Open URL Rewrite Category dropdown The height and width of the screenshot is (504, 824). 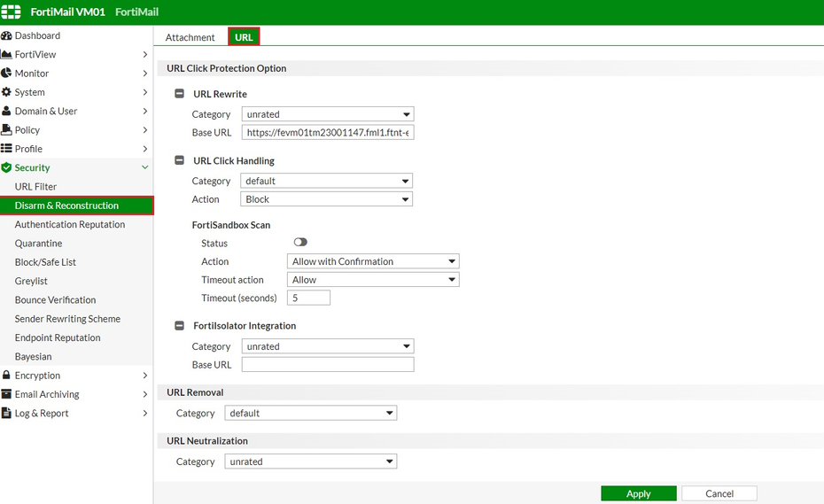pos(328,114)
